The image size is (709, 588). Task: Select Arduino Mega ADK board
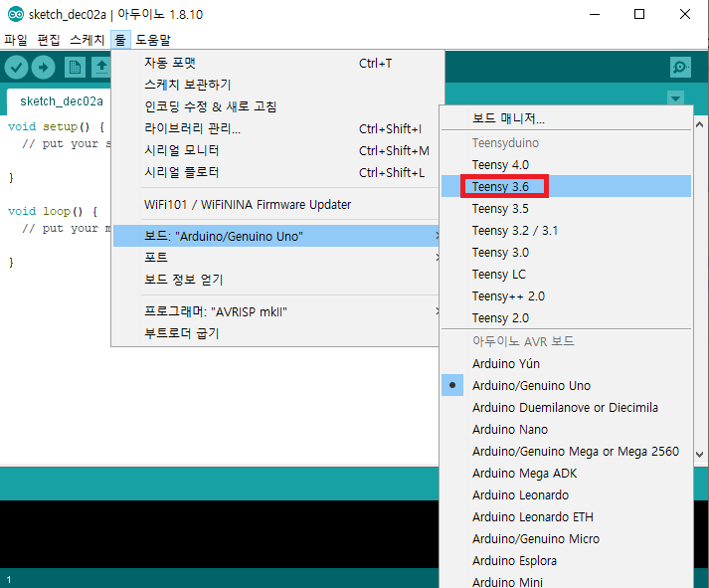click(566, 474)
